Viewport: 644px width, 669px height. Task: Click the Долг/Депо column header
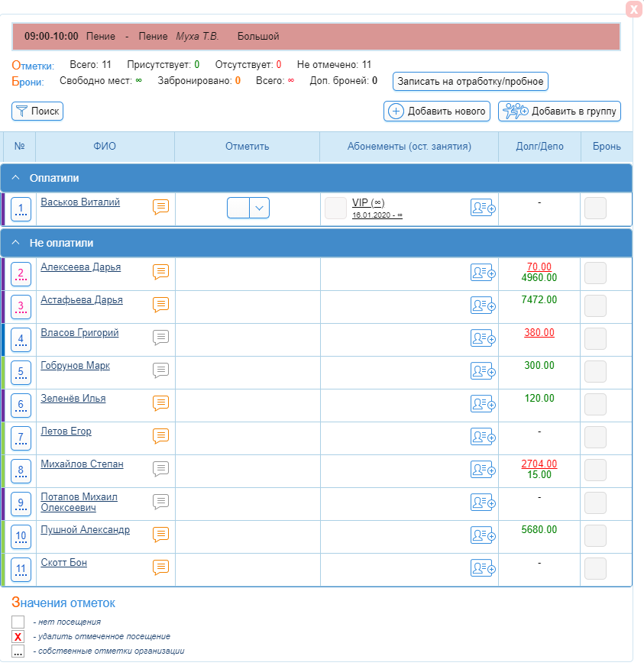pos(539,147)
